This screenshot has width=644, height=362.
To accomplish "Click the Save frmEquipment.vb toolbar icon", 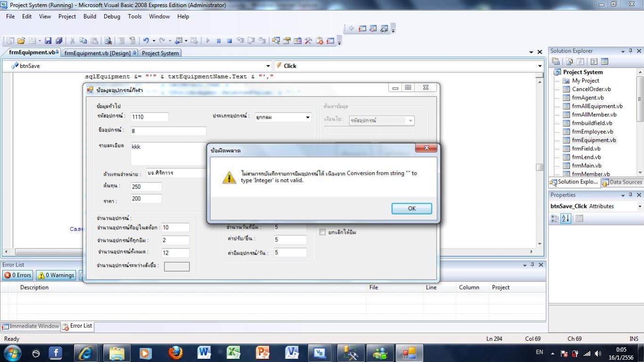I will pos(48,41).
